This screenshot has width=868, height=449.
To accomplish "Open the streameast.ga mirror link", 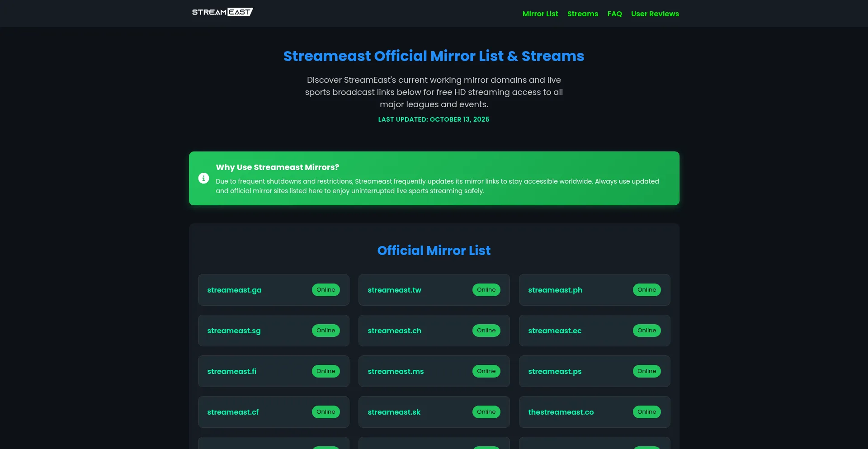I will (x=234, y=290).
